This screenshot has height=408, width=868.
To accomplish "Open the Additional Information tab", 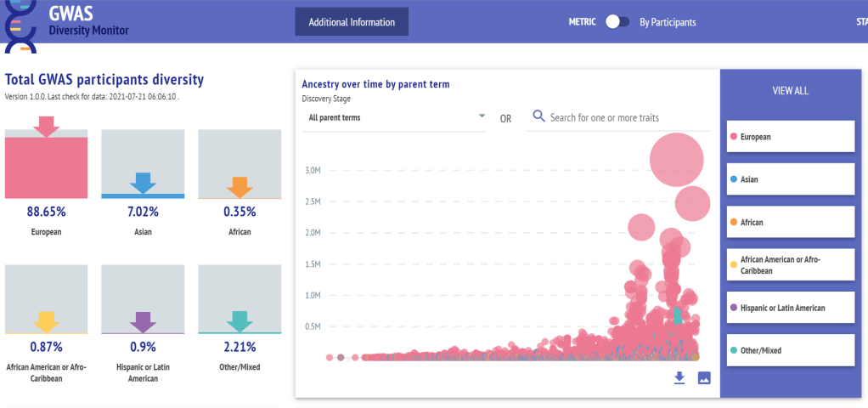I will tap(352, 22).
